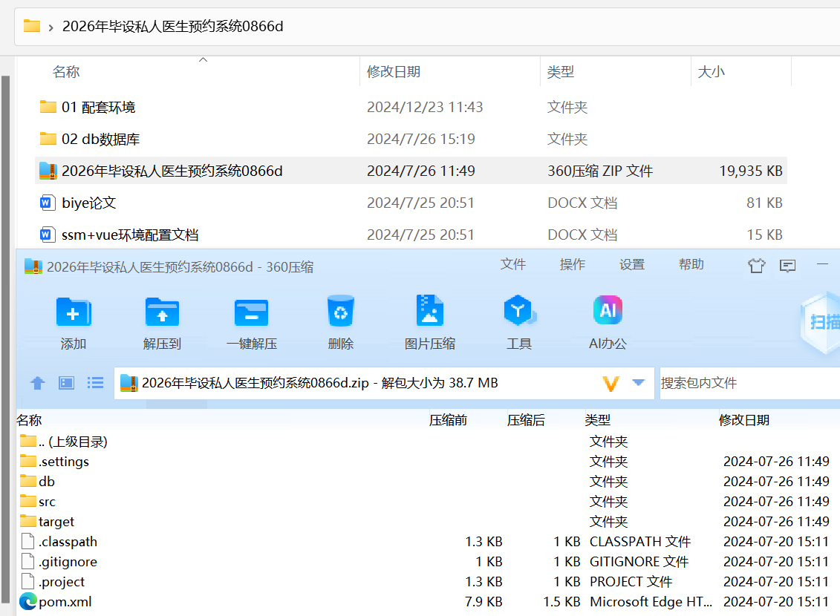Sort archive list by 类型 column

[597, 420]
